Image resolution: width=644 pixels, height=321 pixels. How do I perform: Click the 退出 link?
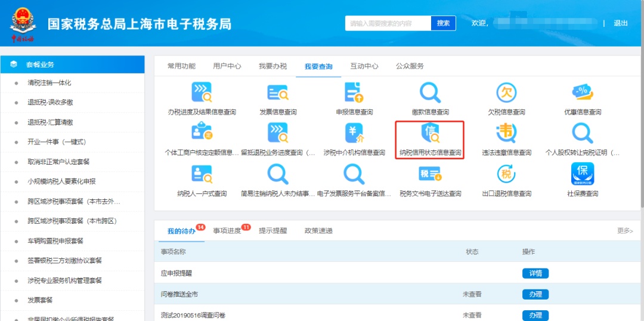click(x=621, y=23)
